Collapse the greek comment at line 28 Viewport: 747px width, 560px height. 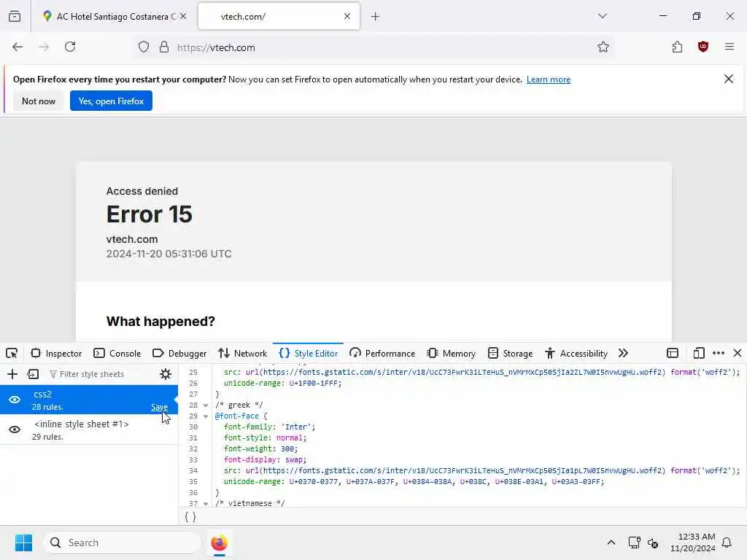click(x=206, y=405)
